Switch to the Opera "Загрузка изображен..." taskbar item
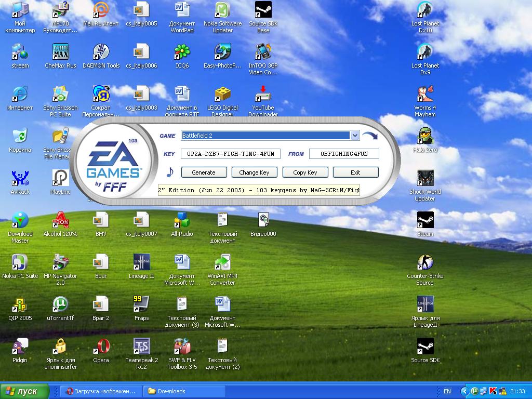Image resolution: width=532 pixels, height=399 pixels. tap(100, 391)
